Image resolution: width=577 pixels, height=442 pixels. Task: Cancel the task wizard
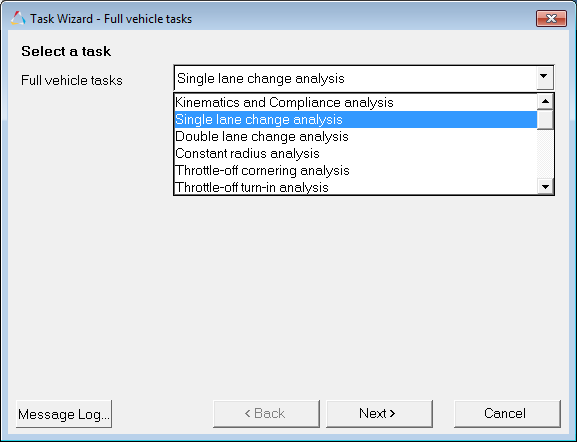pos(507,414)
